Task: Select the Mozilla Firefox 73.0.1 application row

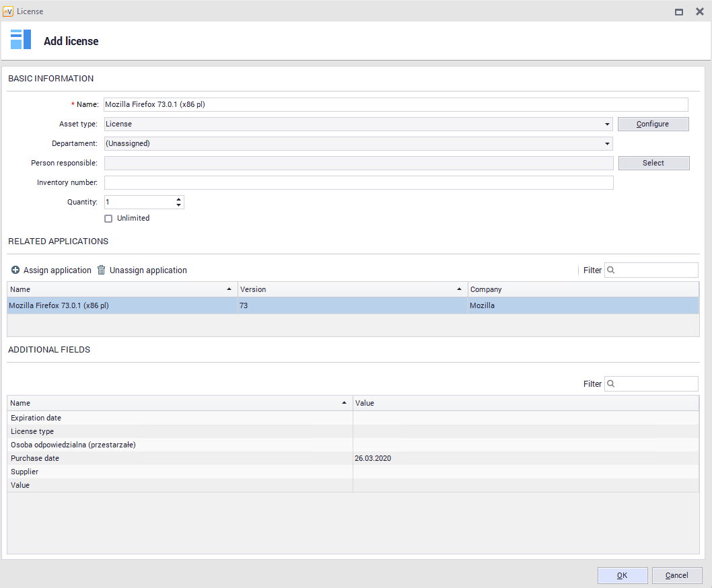Action: [121, 305]
